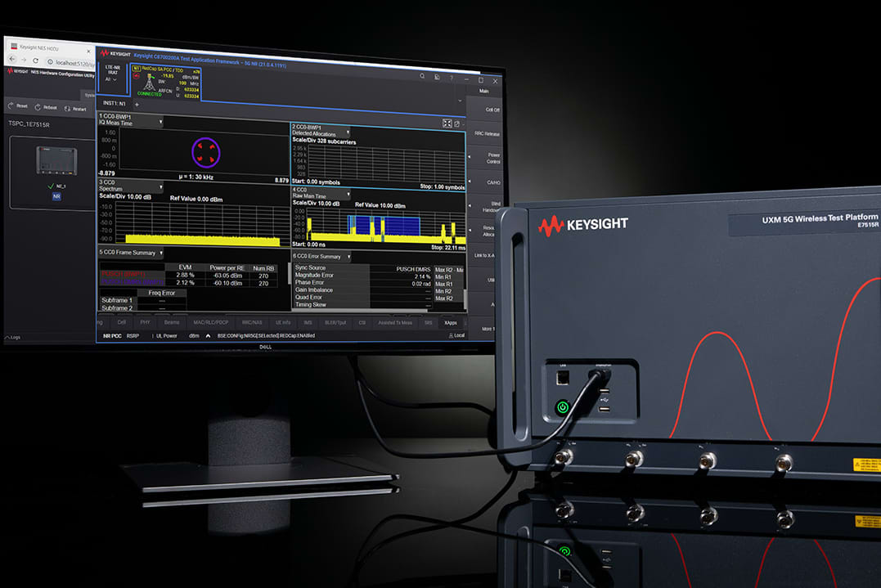Open the IQ Meas Time measurement dropdown

tap(161, 120)
